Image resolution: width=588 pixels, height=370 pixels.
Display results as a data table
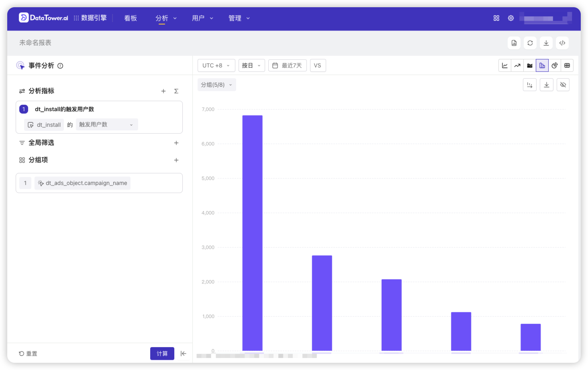tap(567, 65)
